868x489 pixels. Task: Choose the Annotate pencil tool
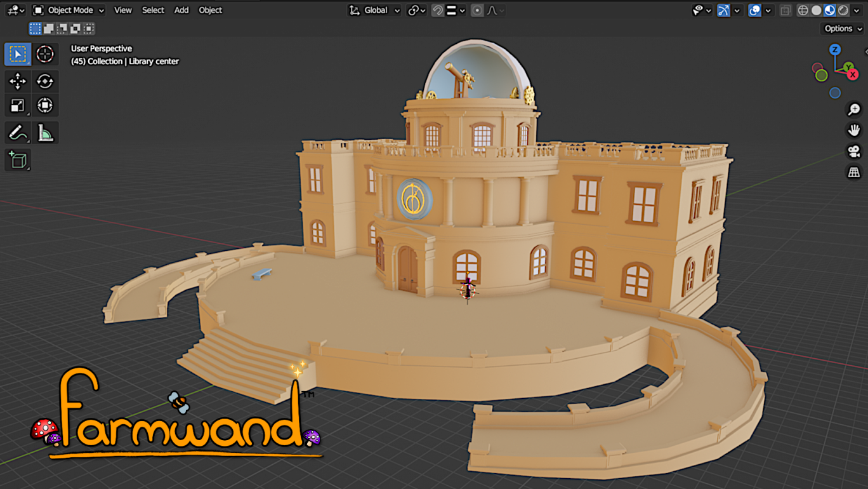coord(18,133)
